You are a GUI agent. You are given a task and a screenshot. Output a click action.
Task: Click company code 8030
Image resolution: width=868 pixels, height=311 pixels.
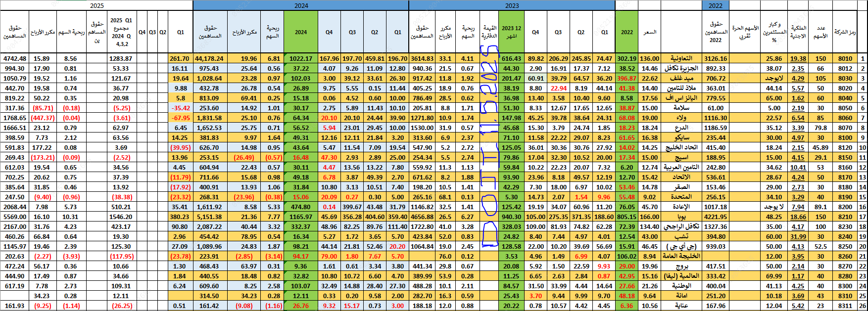[845, 78]
